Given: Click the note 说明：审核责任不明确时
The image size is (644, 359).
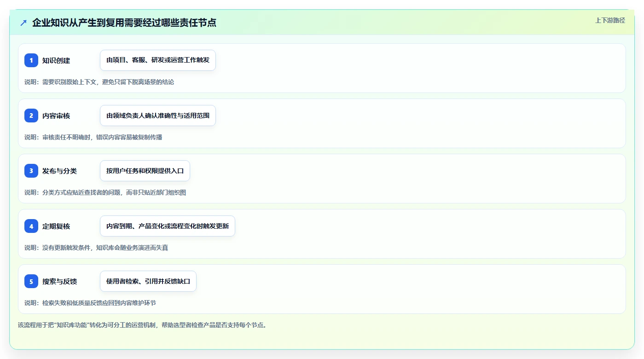Looking at the screenshot, I should [x=93, y=137].
